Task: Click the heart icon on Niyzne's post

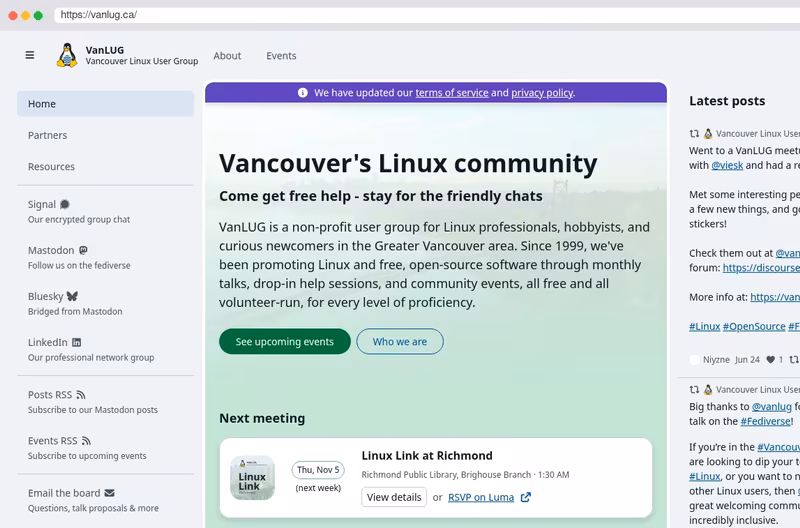Action: coord(770,360)
